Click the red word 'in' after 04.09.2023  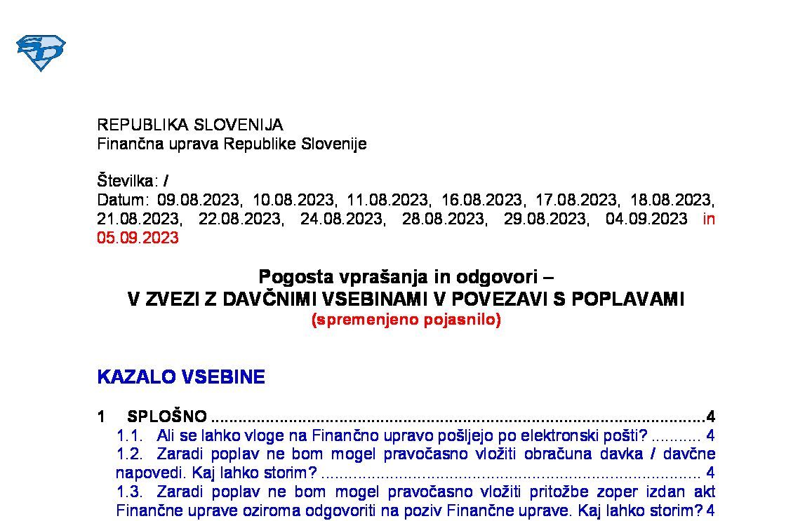tap(709, 219)
